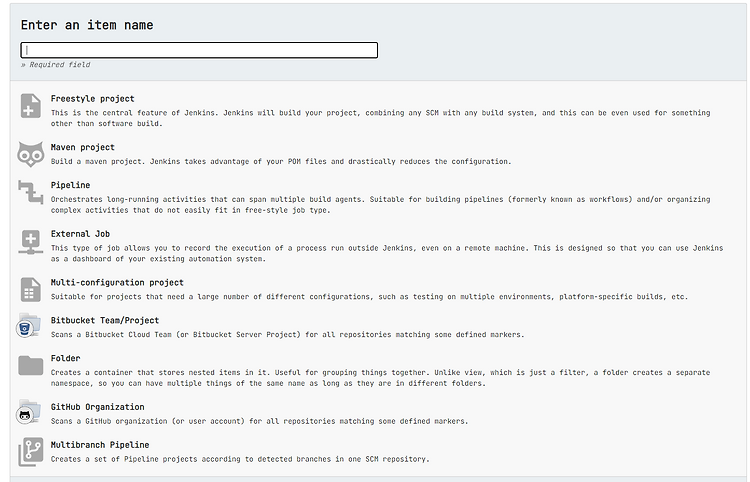
Task: Choose the GitHub Organization title
Action: 98,407
